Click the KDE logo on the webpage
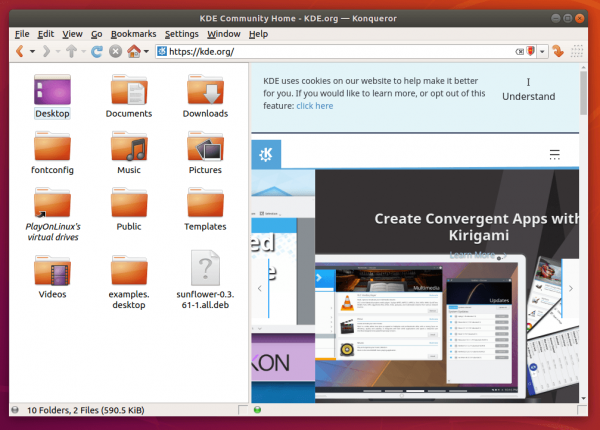The height and width of the screenshot is (430, 600). [x=266, y=154]
